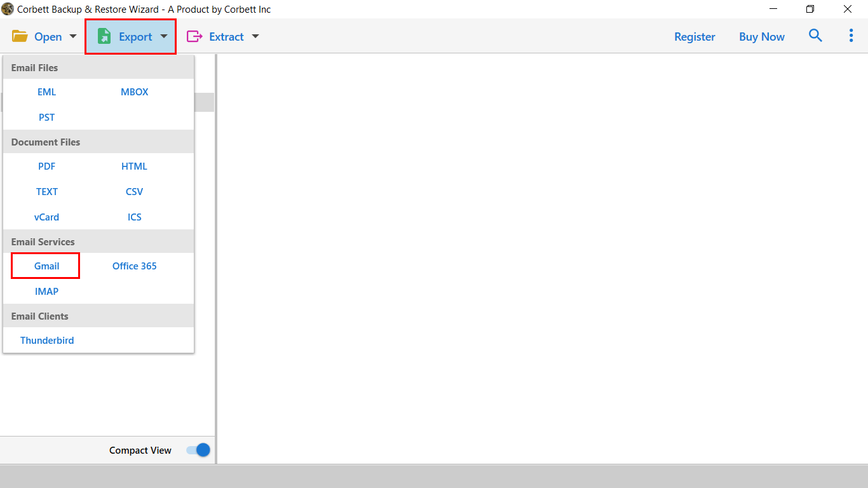Select Gmail under Email Services
The height and width of the screenshot is (488, 868).
click(x=46, y=266)
